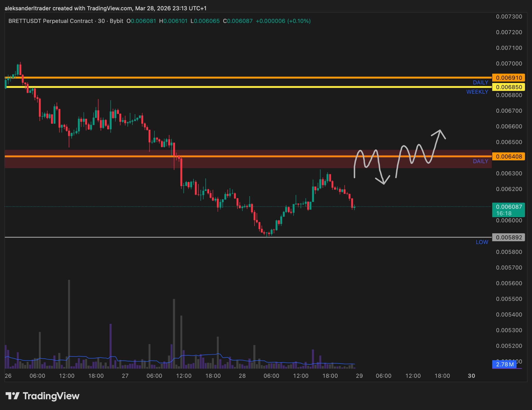Click the DAILY label under 0.006408
This screenshot has width=532, height=410.
coord(480,161)
